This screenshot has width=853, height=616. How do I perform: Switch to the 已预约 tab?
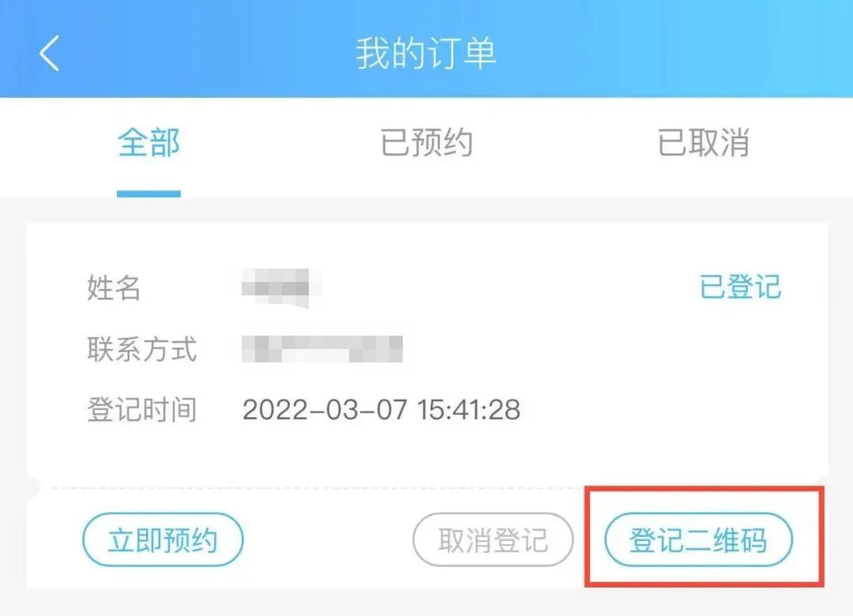(426, 144)
